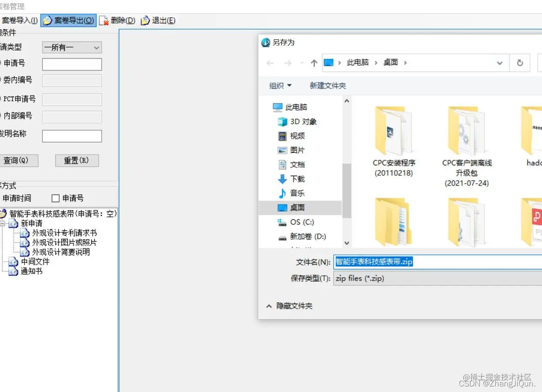The width and height of the screenshot is (542, 392).
Task: Select the 中间文件 tree node
Action: point(35,261)
